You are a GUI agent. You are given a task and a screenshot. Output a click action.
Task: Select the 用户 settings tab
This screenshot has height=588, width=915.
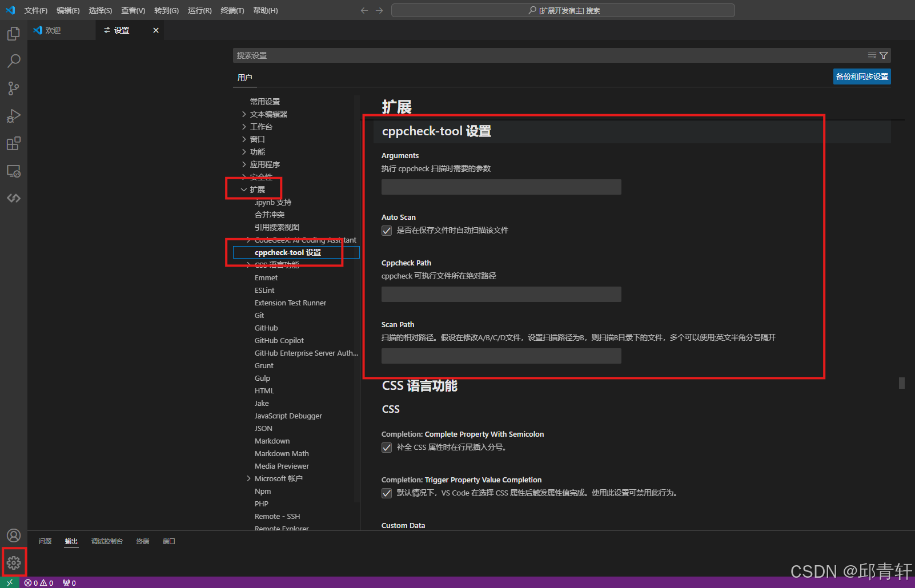[x=244, y=77]
